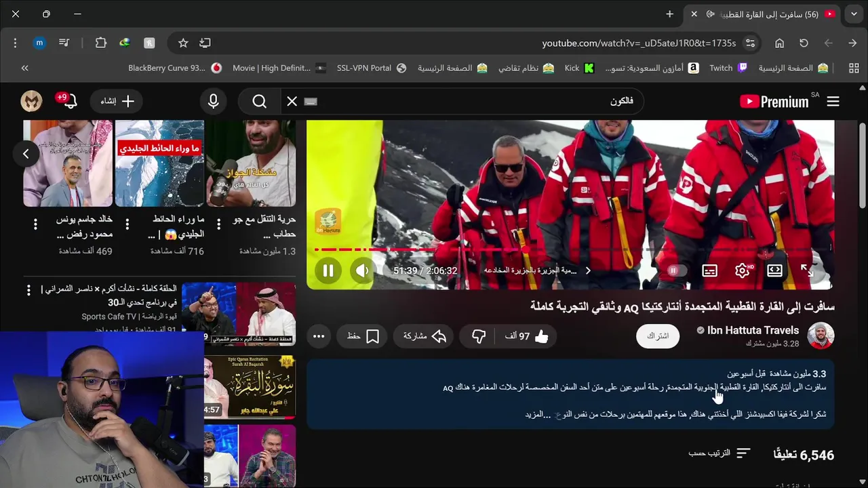The image size is (868, 488).
Task: Open the نشأت أكرم × ناصر الشمراني video title
Action: pyautogui.click(x=109, y=296)
